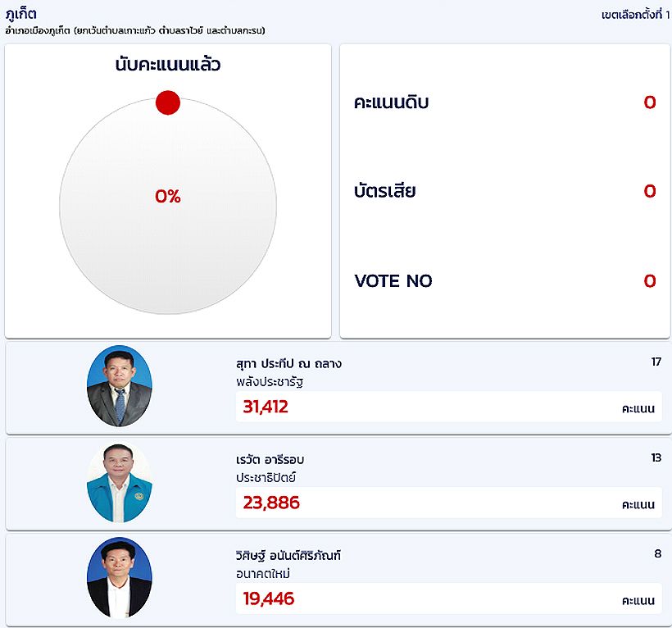The height and width of the screenshot is (628, 672).
Task: Click the 23,886 vote score
Action: click(271, 503)
